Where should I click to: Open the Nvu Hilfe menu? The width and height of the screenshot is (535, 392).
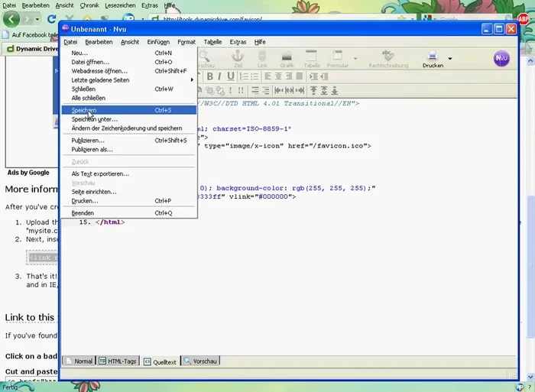[x=260, y=42]
